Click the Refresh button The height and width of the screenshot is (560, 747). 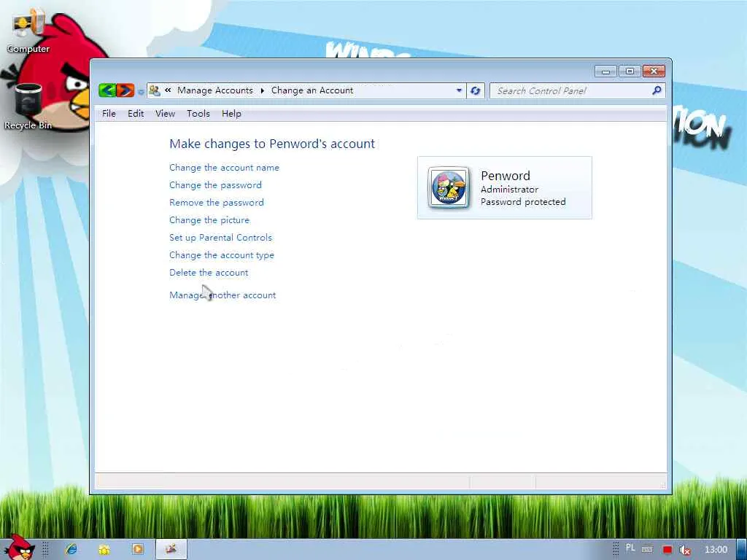click(475, 90)
